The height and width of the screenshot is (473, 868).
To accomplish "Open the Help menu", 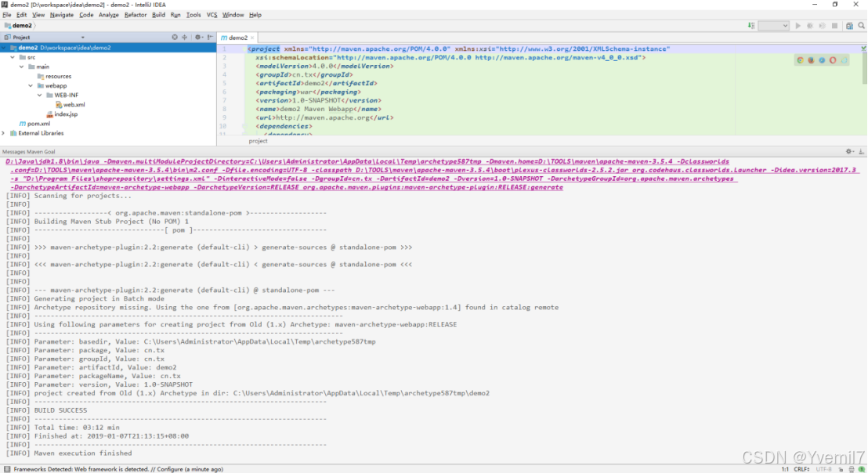I will (255, 15).
